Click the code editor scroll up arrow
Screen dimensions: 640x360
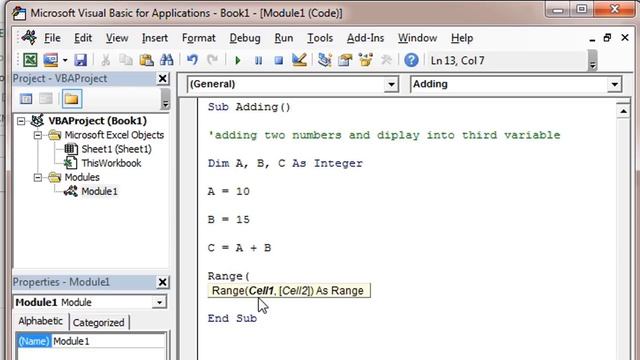point(623,111)
